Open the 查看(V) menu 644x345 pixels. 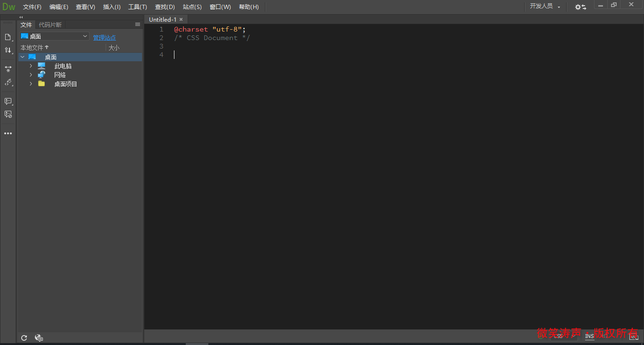click(x=85, y=7)
